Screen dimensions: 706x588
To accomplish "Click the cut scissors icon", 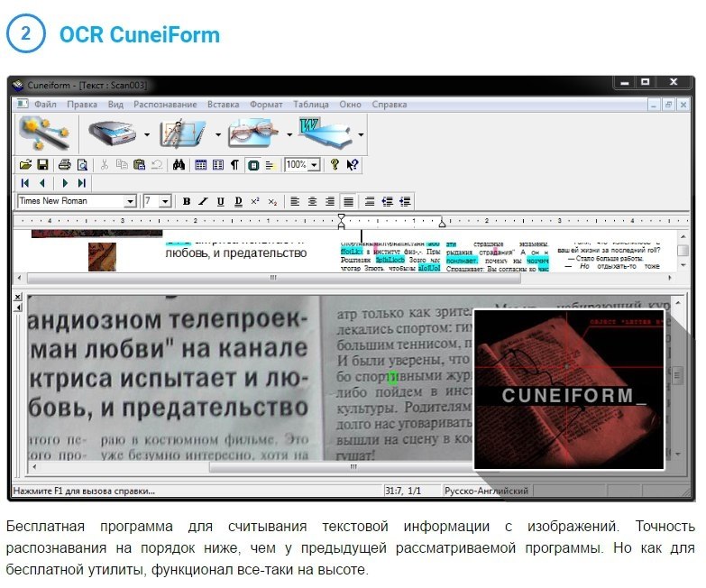I will 105,165.
